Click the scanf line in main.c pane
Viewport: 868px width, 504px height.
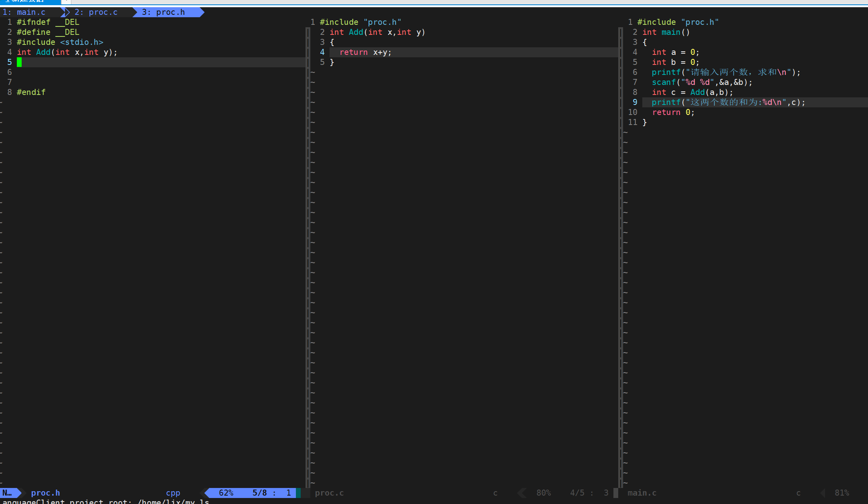(702, 82)
